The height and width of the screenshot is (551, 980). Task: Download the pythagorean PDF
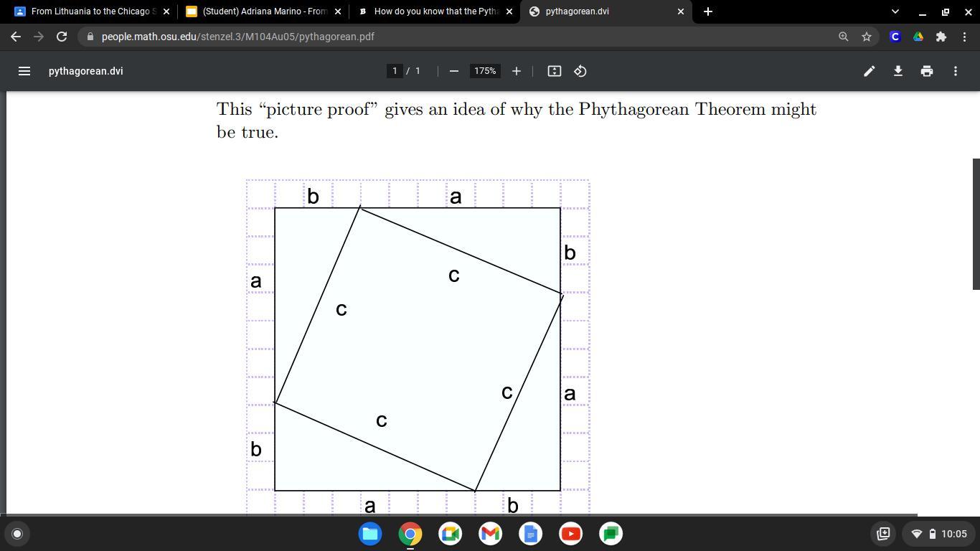897,71
